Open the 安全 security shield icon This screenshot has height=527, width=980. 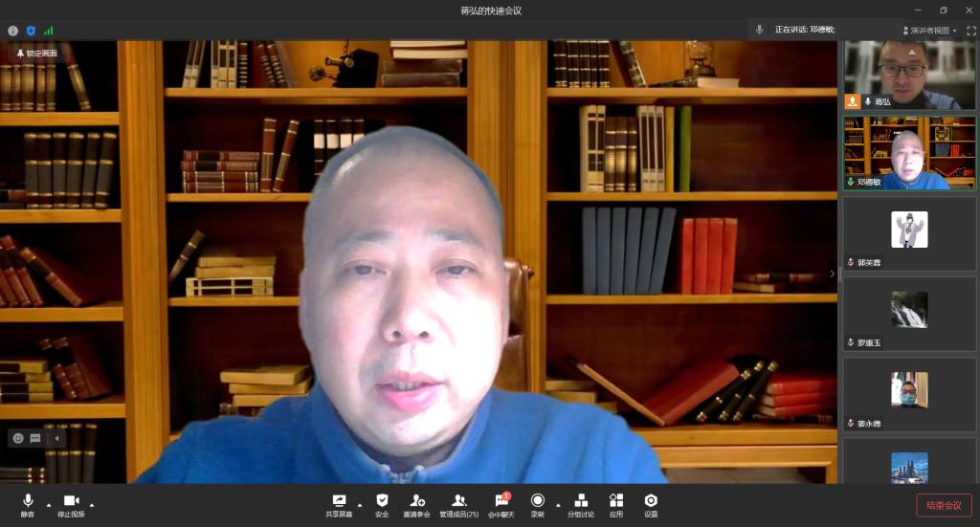[x=382, y=501]
